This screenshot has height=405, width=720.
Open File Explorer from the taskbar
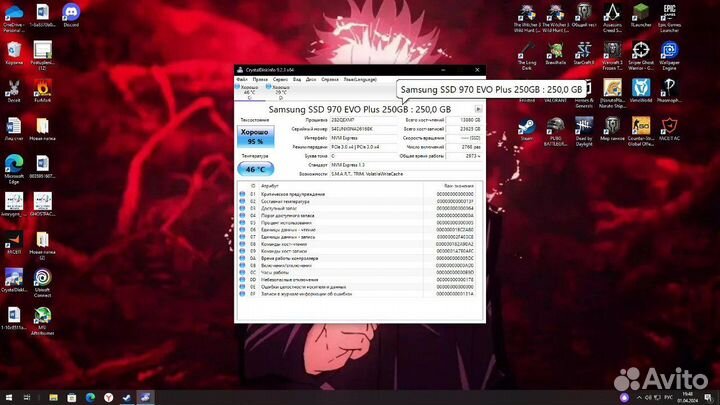pyautogui.click(x=53, y=397)
